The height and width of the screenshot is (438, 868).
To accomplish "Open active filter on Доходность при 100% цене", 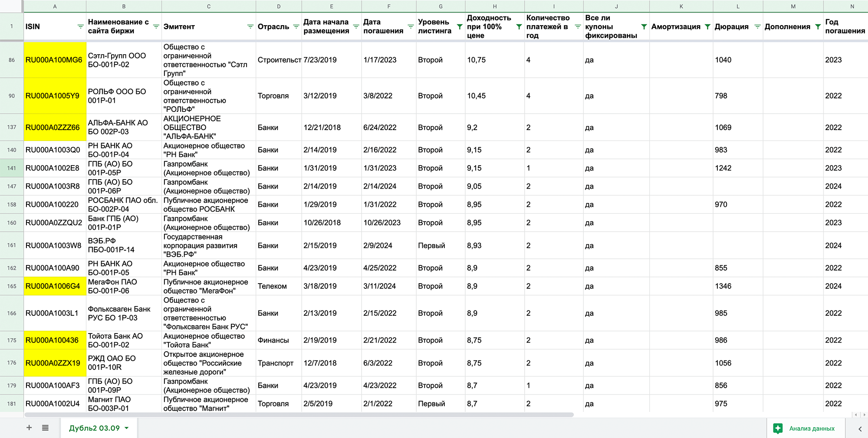I will pyautogui.click(x=519, y=26).
